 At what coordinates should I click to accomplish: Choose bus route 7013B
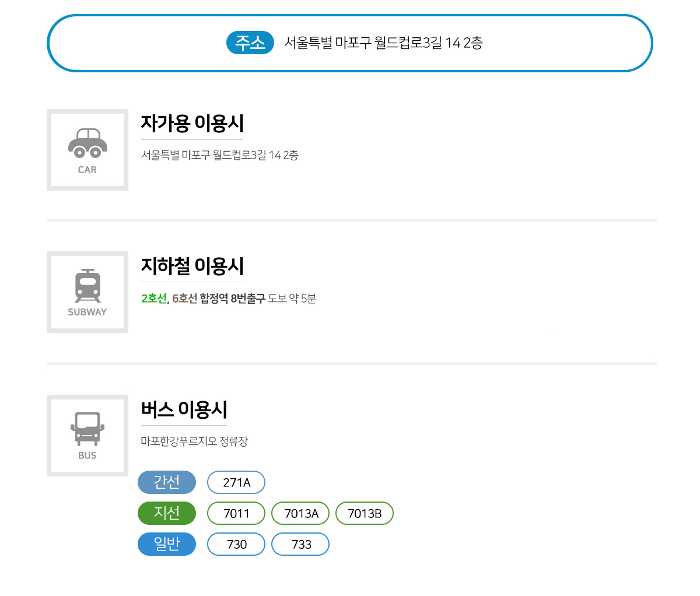pos(365,513)
